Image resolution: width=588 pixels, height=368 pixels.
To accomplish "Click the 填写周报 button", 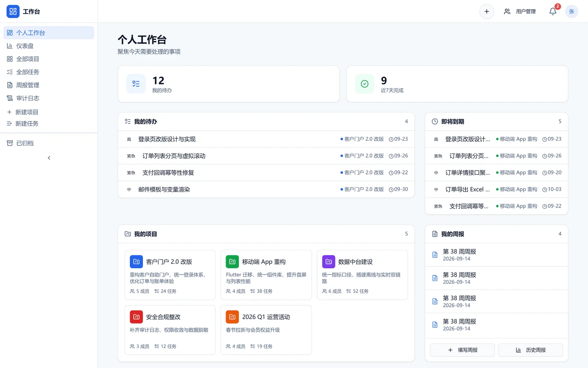I will 462,350.
